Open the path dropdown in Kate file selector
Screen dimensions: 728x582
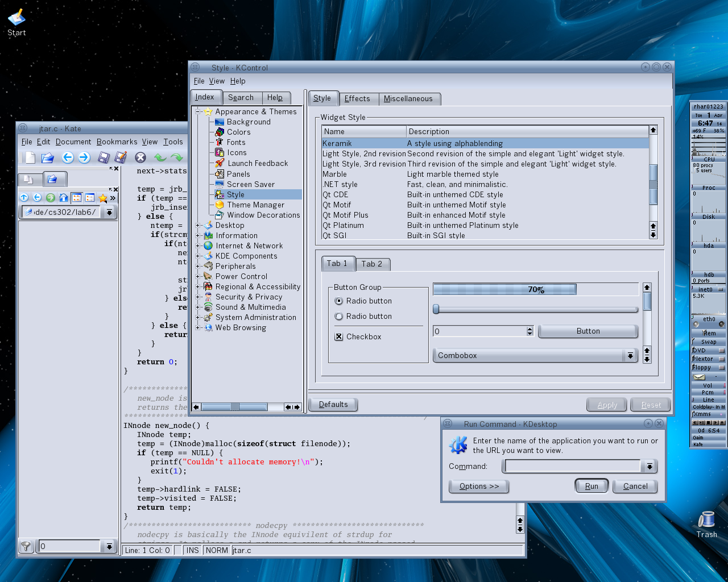coord(109,212)
